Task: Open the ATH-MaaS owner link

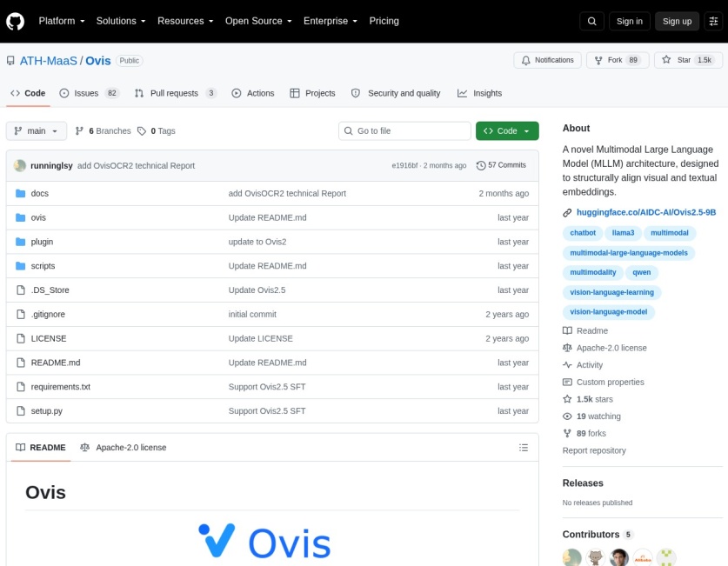Action: point(49,61)
